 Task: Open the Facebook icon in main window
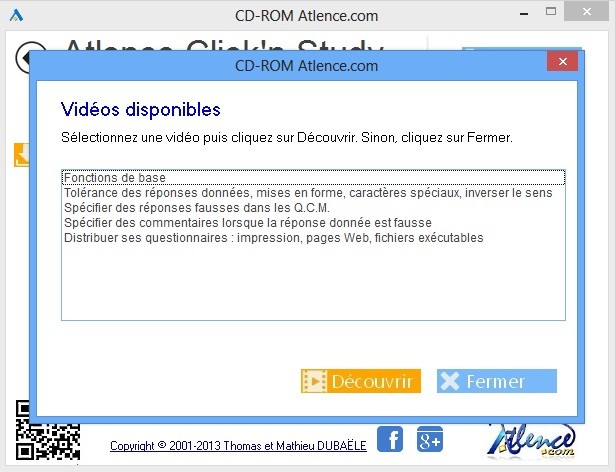pyautogui.click(x=390, y=439)
